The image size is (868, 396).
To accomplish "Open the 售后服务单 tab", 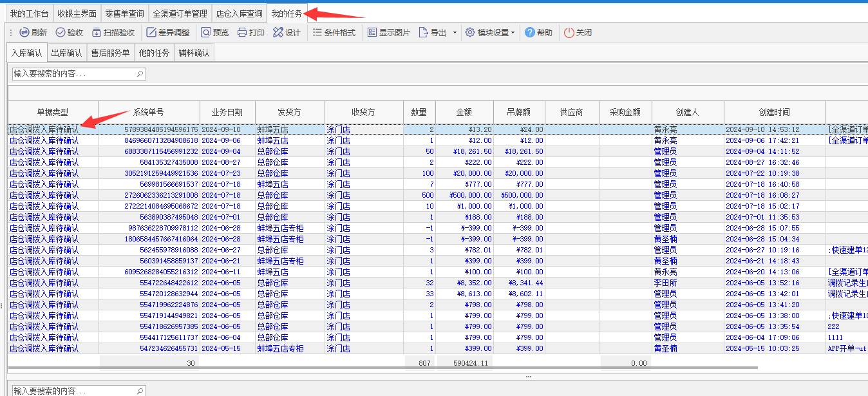I will (110, 53).
